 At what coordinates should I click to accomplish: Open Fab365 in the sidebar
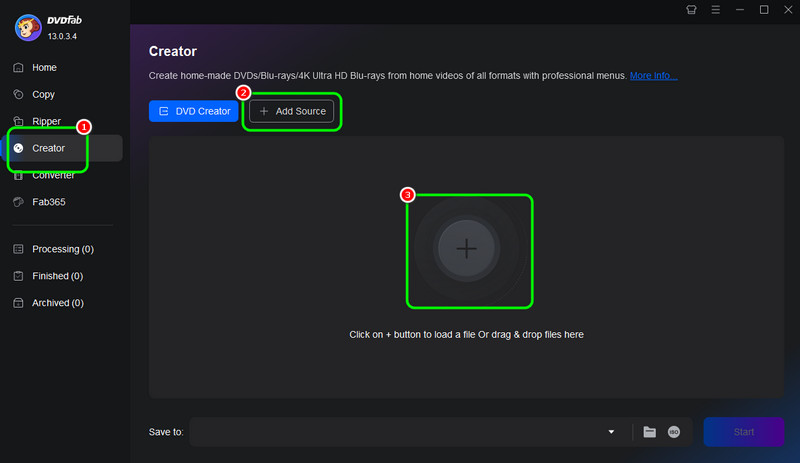(48, 202)
